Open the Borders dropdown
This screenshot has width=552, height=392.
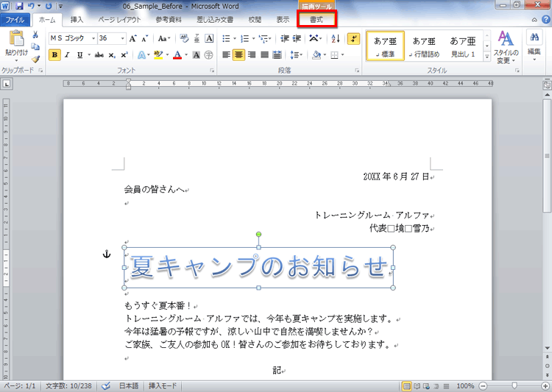click(342, 55)
